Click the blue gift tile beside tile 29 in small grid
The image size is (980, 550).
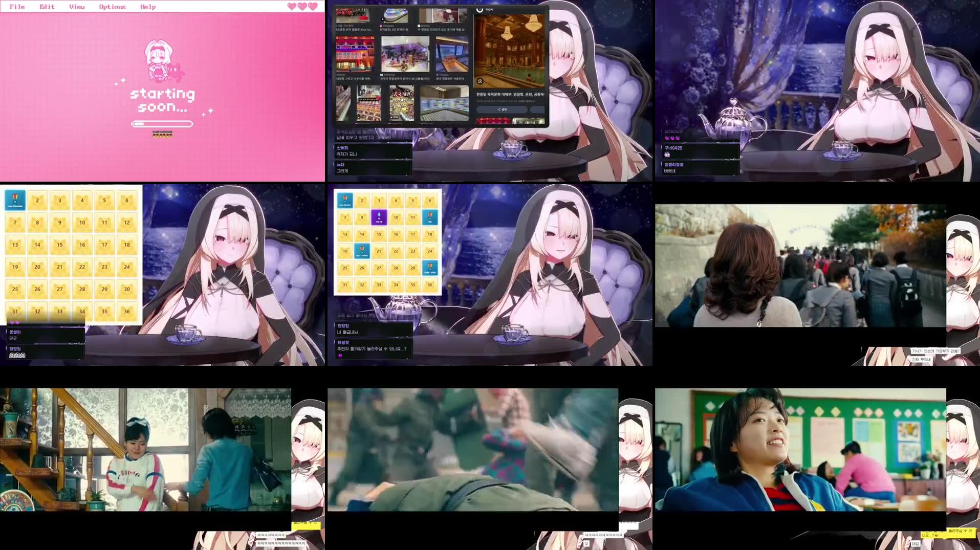click(x=430, y=268)
